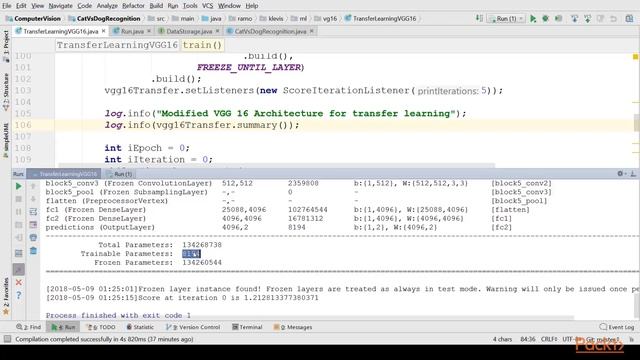Click the Run console horizontal scrollbar
This screenshot has height=360, width=640.
click(309, 317)
